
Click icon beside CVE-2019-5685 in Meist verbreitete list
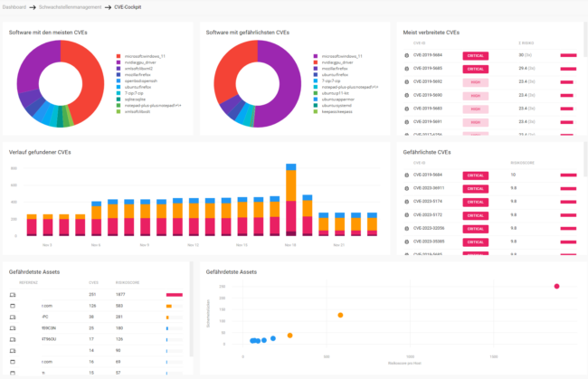point(408,68)
